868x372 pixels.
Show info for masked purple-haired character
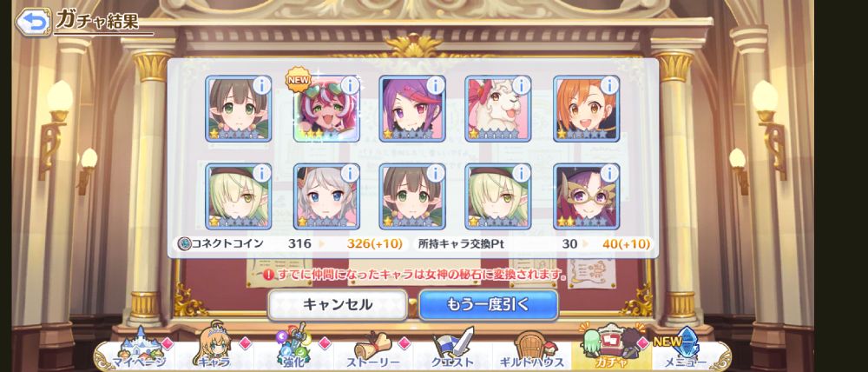[x=610, y=173]
